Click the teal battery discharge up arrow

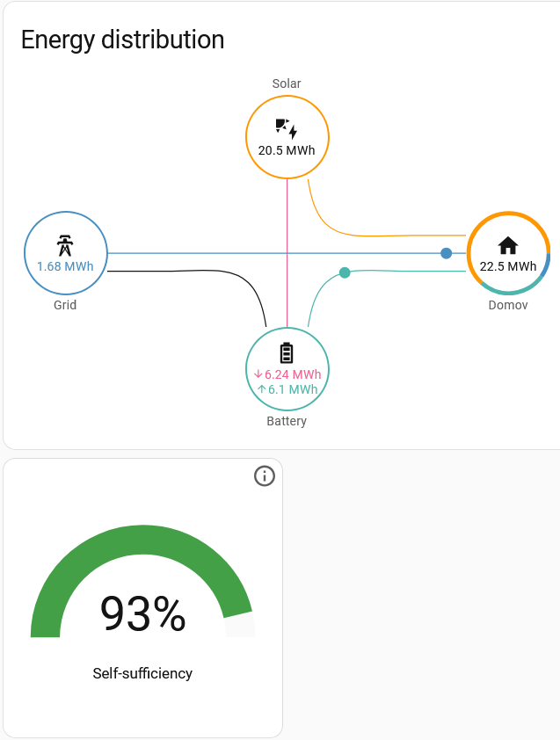(261, 389)
